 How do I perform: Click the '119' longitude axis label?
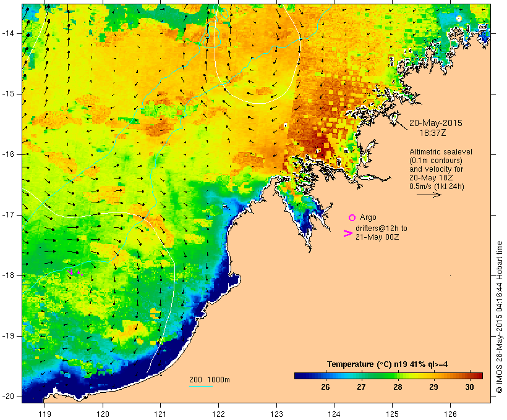click(45, 414)
